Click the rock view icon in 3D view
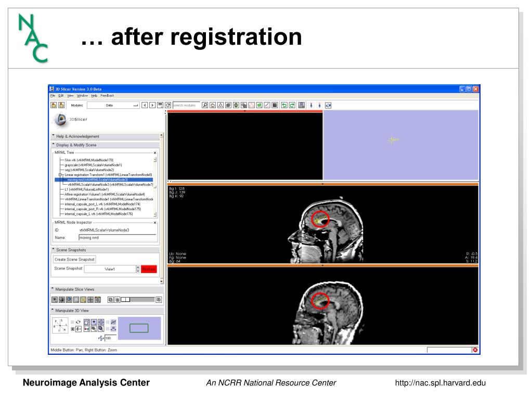 79,329
